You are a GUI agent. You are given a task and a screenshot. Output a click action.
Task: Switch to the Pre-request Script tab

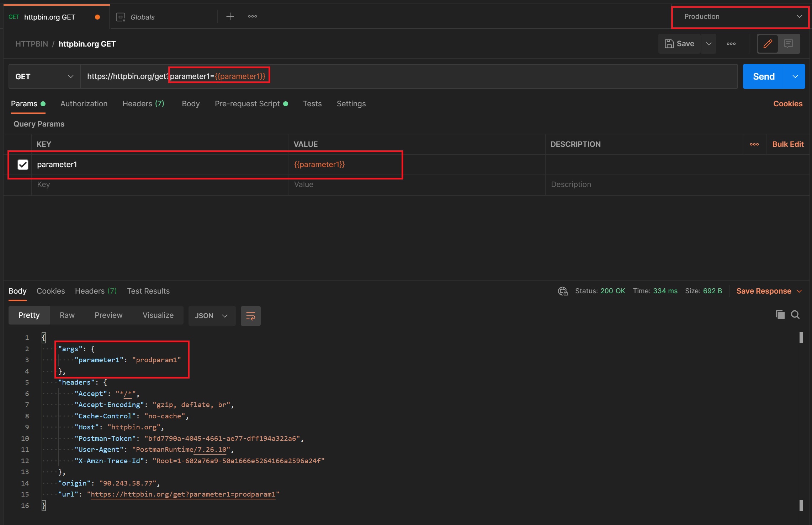click(247, 104)
